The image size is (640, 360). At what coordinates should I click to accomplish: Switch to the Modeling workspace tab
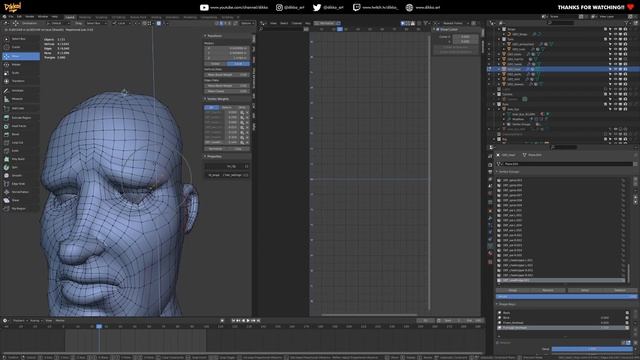pyautogui.click(x=85, y=17)
